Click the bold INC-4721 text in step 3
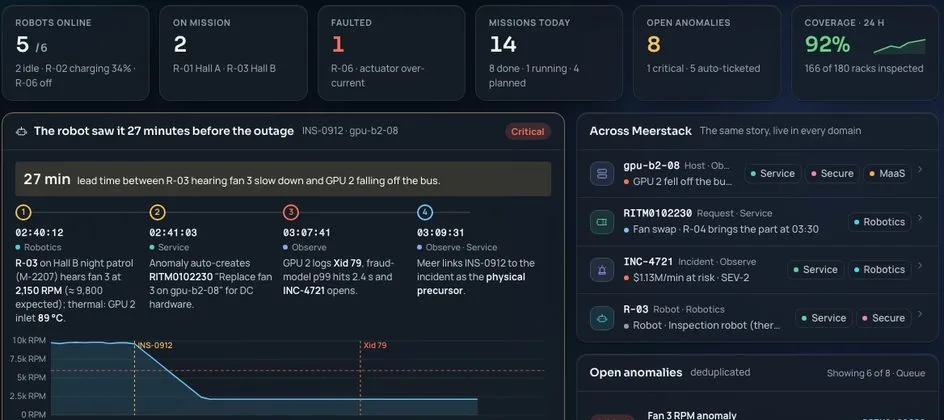Image resolution: width=944 pixels, height=420 pixels. (x=305, y=291)
